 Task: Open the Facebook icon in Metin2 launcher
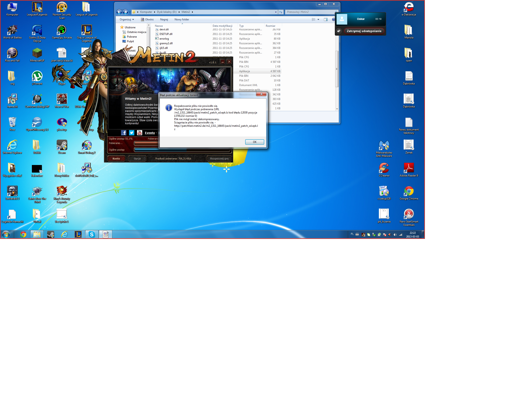[124, 133]
